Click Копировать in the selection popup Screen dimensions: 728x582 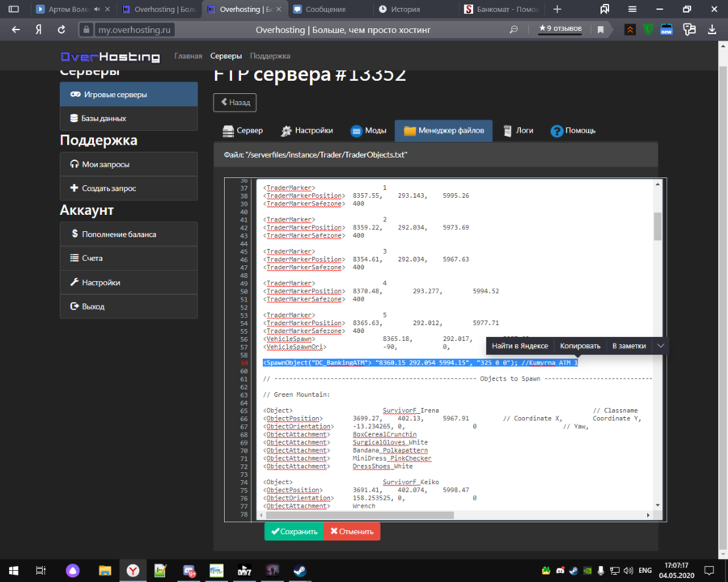point(580,346)
